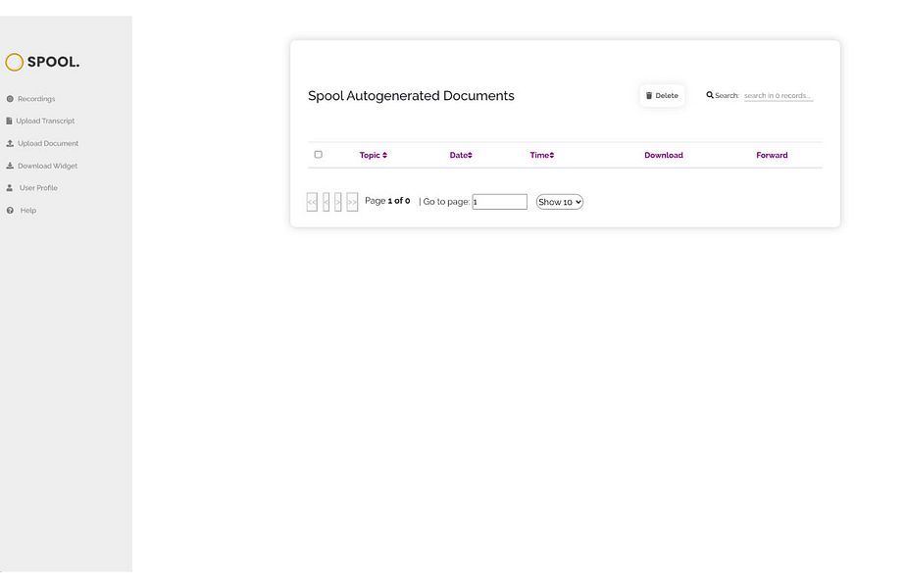Select Download Widget menu item
The height and width of the screenshot is (588, 905).
pos(47,166)
